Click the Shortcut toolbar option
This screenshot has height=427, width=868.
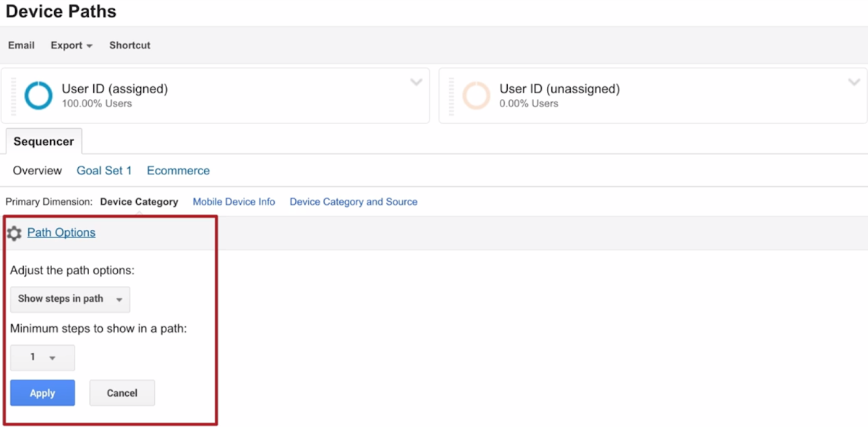click(129, 46)
